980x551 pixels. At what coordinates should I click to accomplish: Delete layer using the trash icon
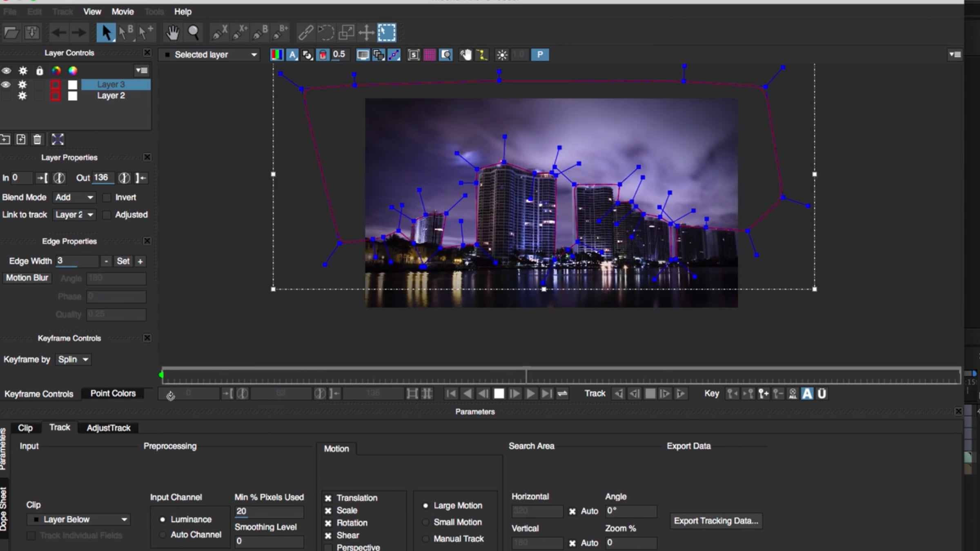pos(37,140)
